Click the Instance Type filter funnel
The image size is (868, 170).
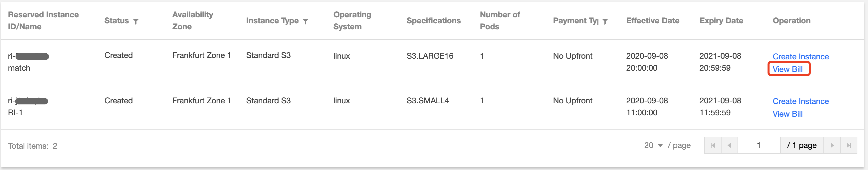(x=306, y=21)
